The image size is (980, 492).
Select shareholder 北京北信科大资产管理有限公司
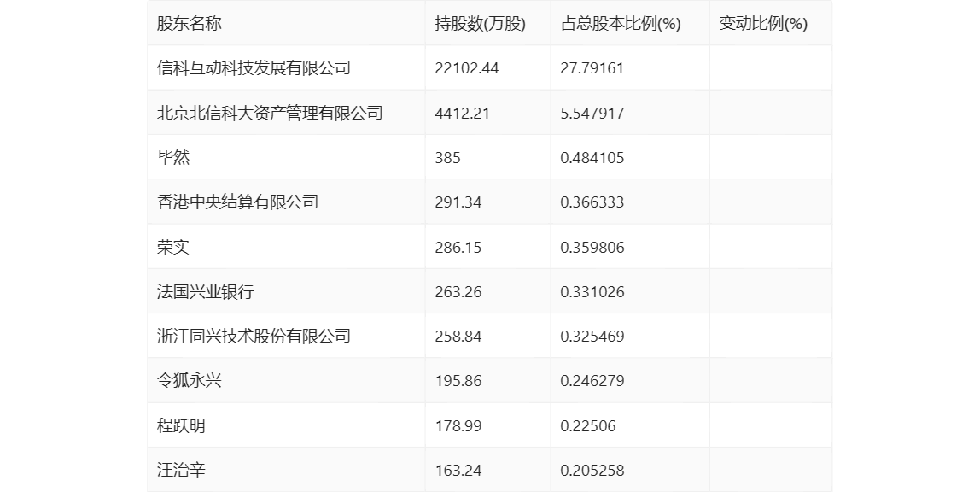(270, 113)
